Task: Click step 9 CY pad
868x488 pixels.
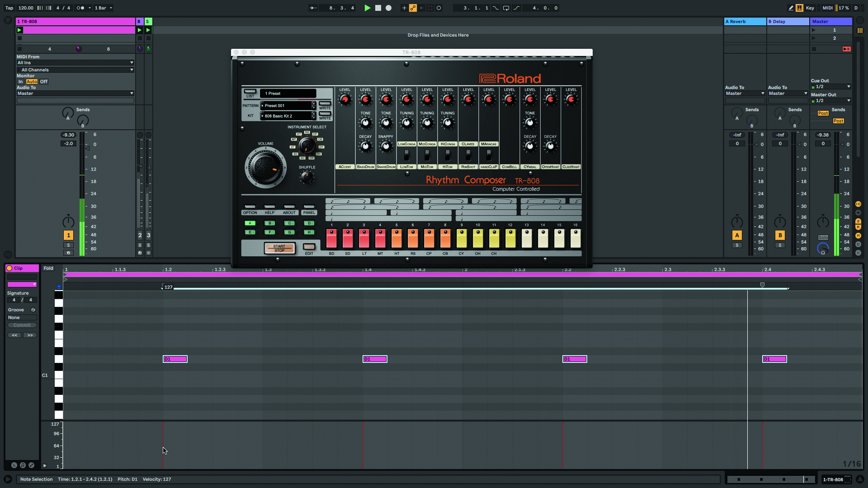Action: (x=462, y=238)
